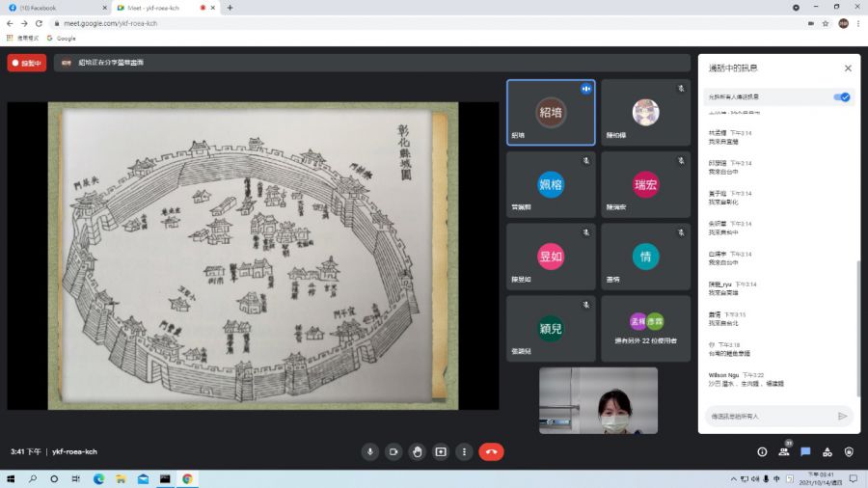Select the 紹培 participant tile
Screen dimensions: 868x488
pos(551,112)
